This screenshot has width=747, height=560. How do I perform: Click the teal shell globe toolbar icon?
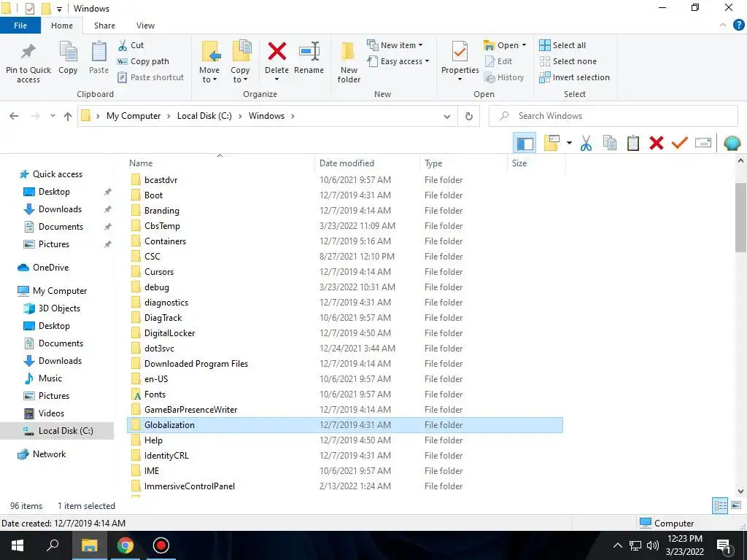tap(732, 143)
